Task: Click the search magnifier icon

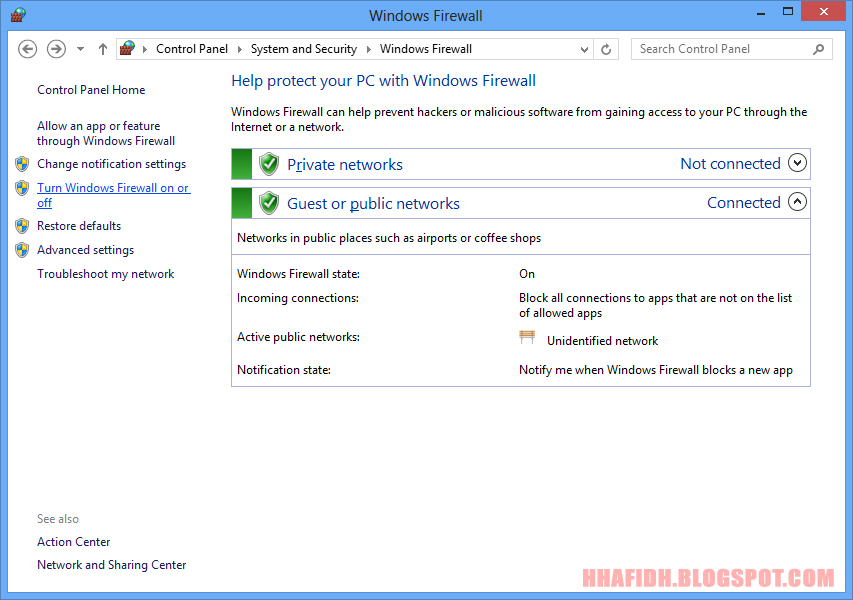Action: click(819, 49)
